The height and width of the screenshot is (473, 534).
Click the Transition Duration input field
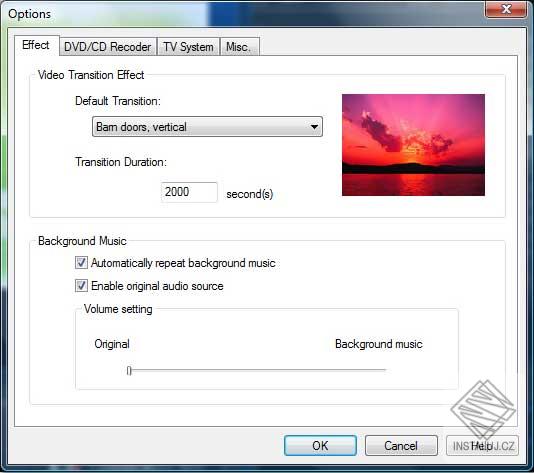(189, 192)
